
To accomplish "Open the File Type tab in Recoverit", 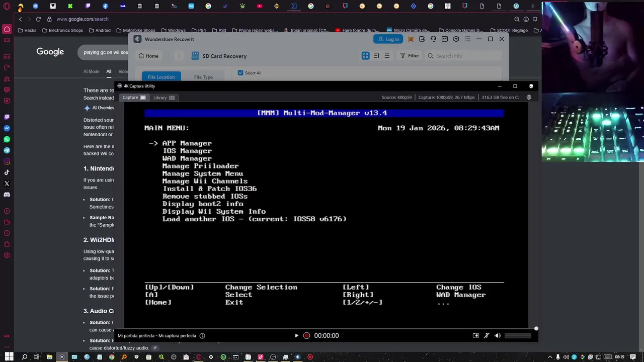I will click(203, 77).
